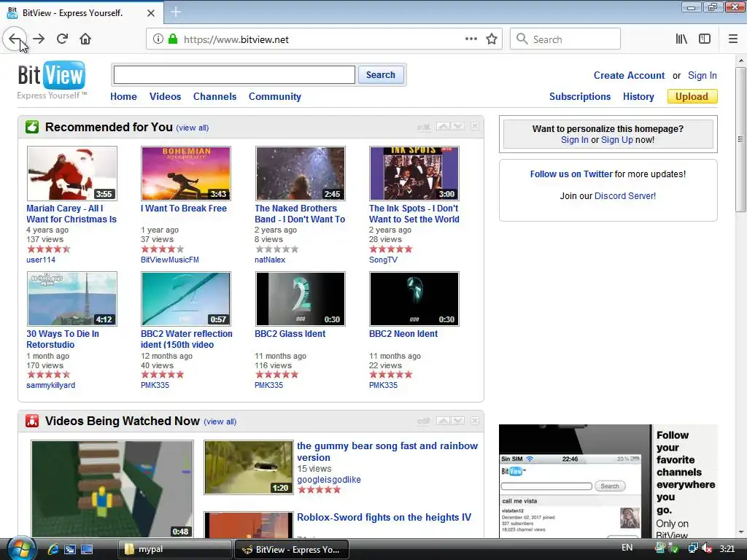Click the BitView logo
The height and width of the screenshot is (560, 747).
click(x=52, y=80)
